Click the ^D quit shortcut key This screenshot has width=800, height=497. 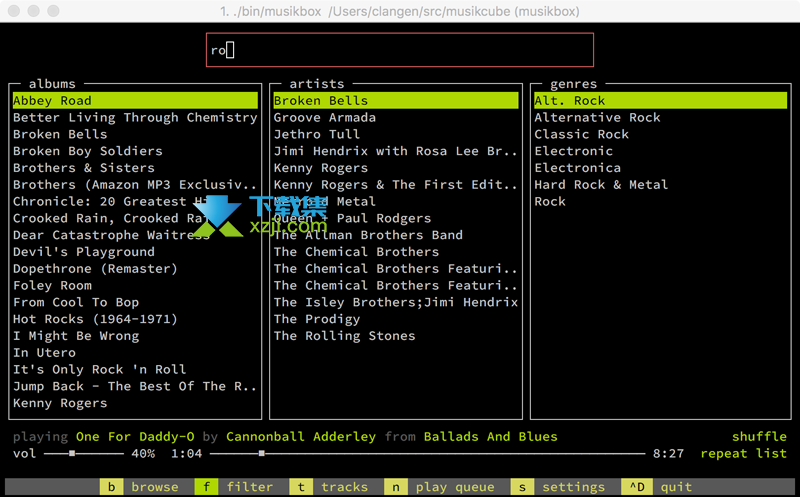637,487
